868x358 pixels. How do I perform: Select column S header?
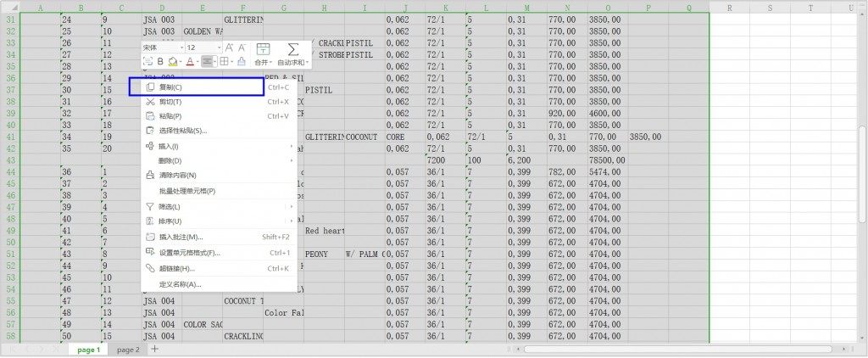770,8
